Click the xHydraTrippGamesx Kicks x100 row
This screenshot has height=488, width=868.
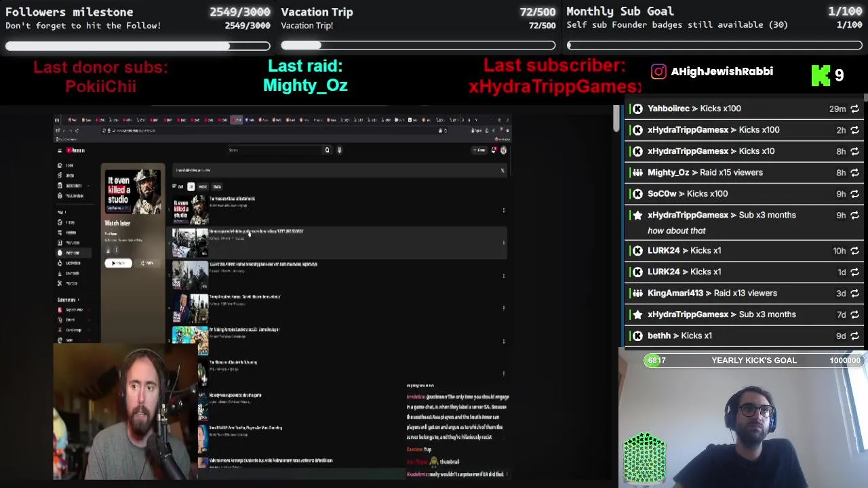point(744,130)
